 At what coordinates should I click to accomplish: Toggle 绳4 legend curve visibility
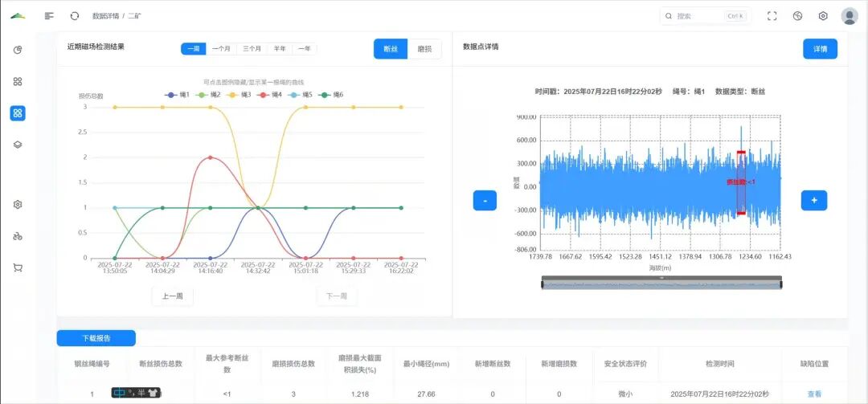(x=269, y=95)
